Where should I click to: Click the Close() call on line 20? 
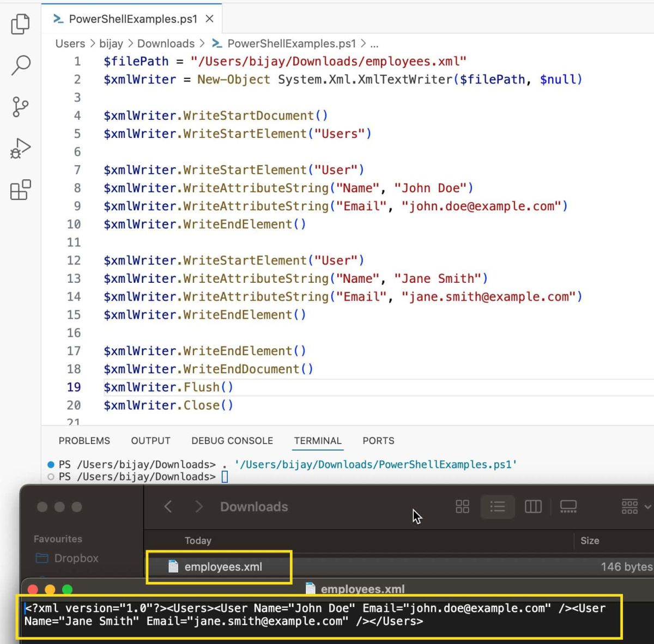tap(208, 405)
